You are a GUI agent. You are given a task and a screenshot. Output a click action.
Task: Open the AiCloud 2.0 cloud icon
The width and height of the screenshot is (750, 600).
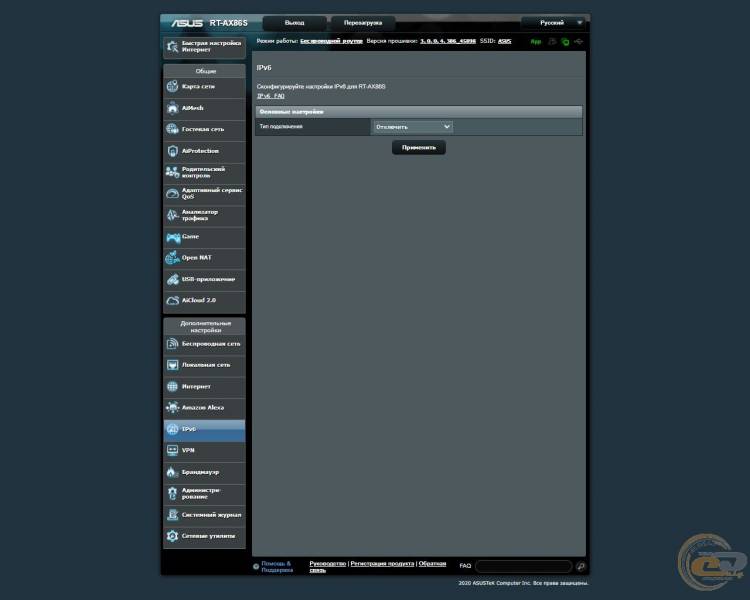pyautogui.click(x=172, y=300)
